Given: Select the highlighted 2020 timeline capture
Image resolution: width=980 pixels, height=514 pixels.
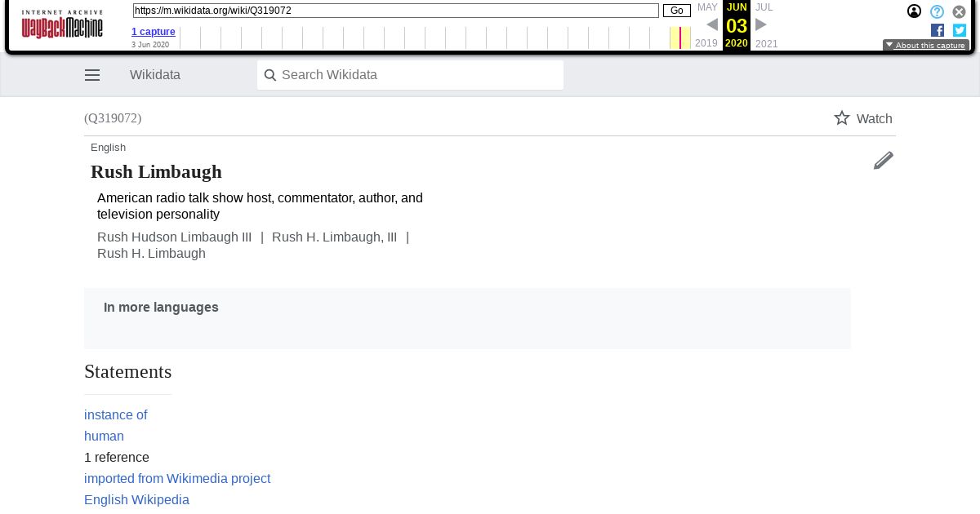Looking at the screenshot, I should pyautogui.click(x=680, y=38).
